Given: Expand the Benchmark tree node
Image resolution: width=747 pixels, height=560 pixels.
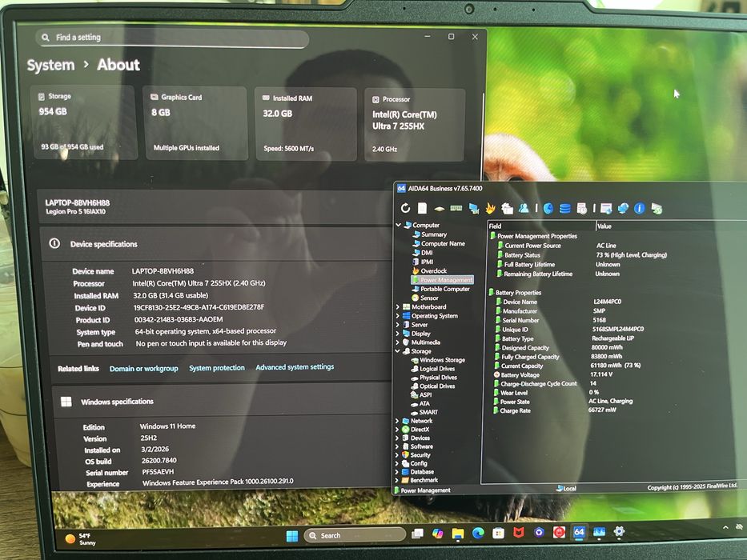Looking at the screenshot, I should tap(397, 480).
